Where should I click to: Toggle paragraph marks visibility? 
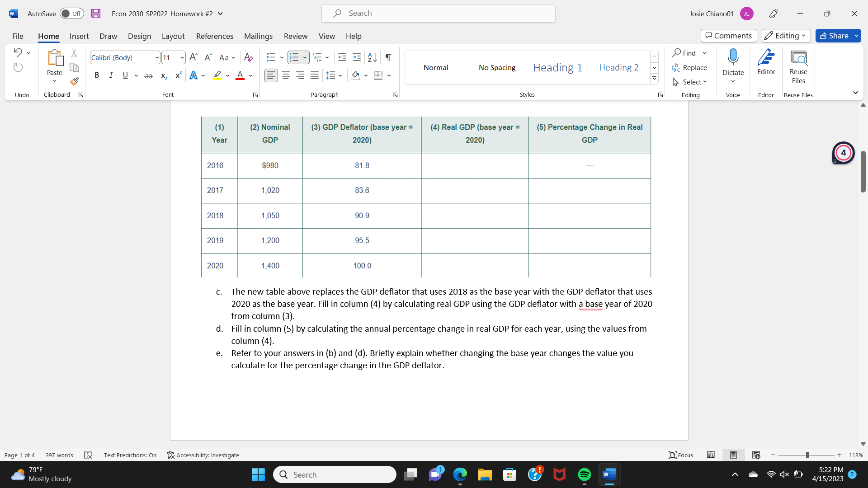coord(388,57)
